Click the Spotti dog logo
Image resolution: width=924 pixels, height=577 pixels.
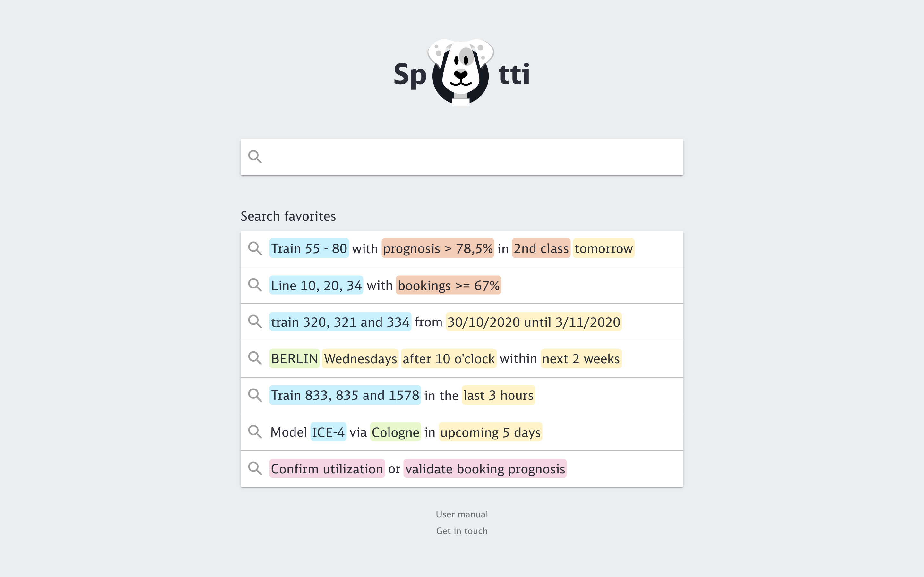coord(461,72)
